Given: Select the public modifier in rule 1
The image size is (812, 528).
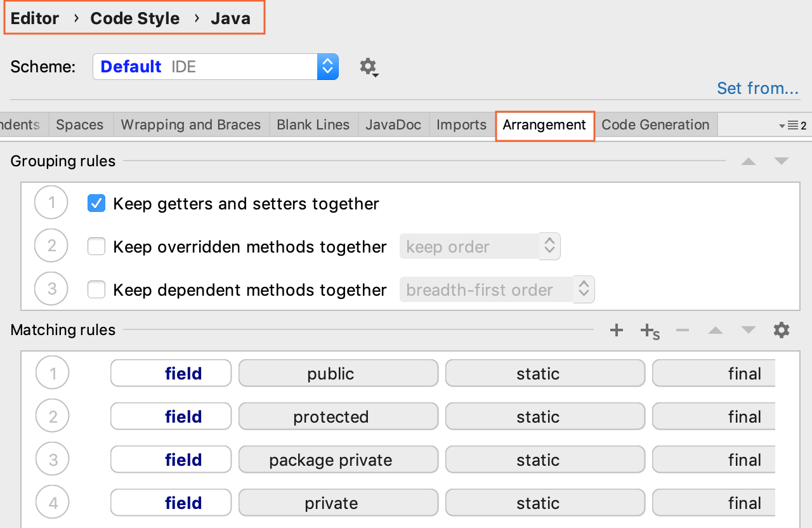Looking at the screenshot, I should click(x=339, y=373).
